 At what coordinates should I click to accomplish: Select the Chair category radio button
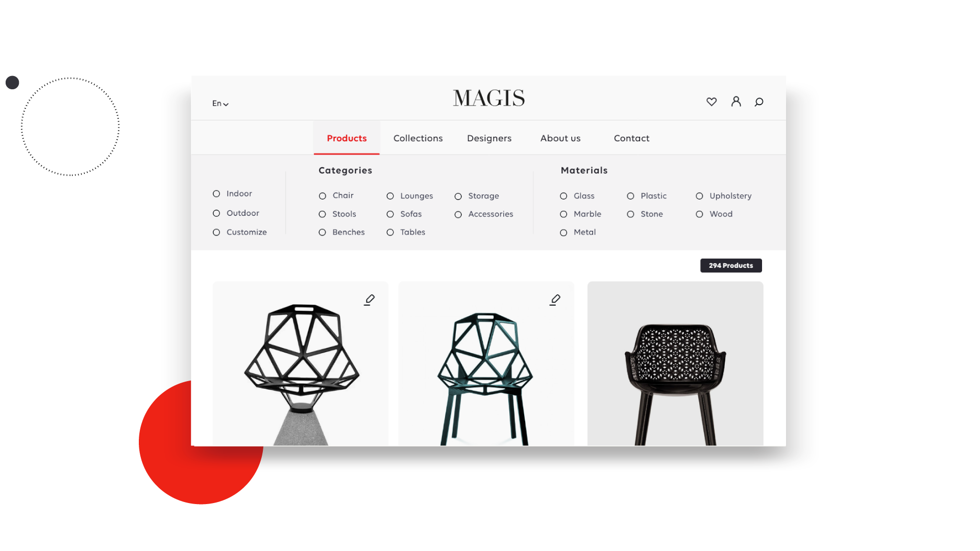pos(323,195)
